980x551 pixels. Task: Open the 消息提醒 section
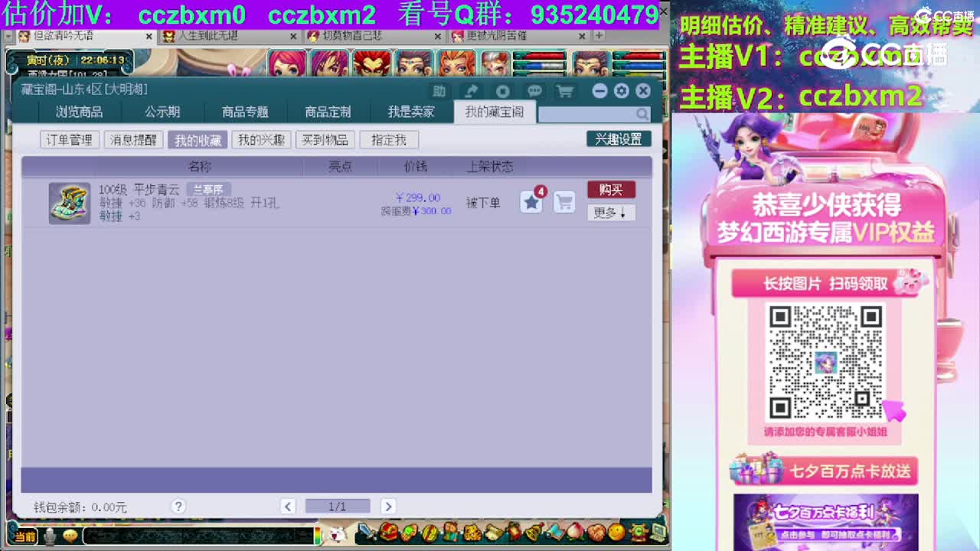coord(133,140)
